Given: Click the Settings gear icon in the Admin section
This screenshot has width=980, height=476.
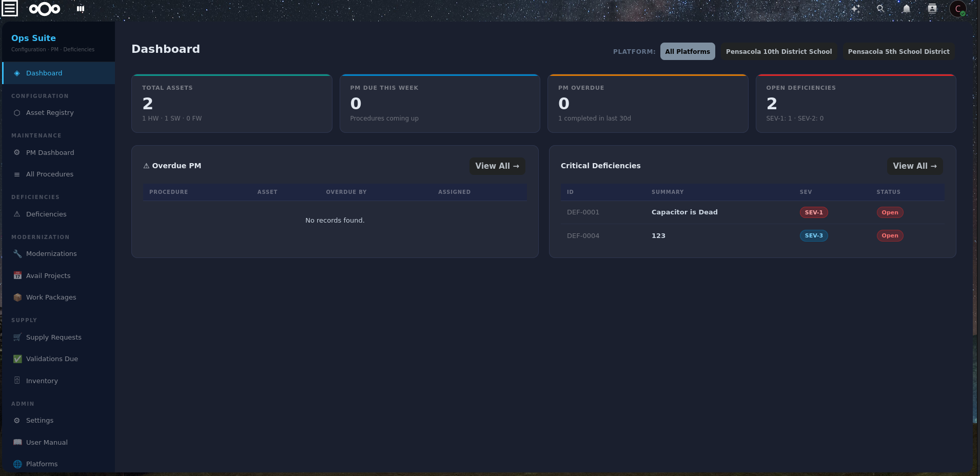Looking at the screenshot, I should 17,421.
